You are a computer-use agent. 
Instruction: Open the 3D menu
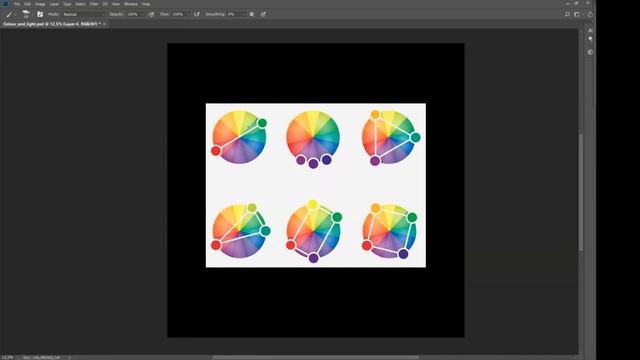[x=105, y=4]
